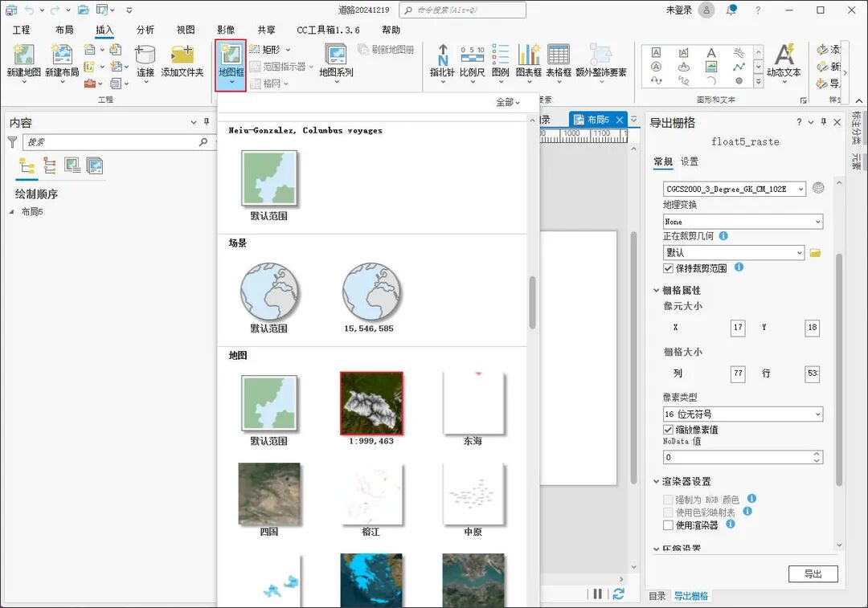Click the notifications bell icon in title bar
868x608 pixels.
tap(732, 10)
